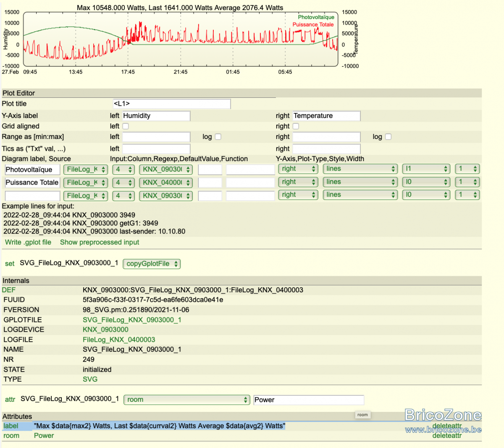Open Photovoltaïque row Y-Axis right dropdown
This screenshot has width=504, height=448.
pyautogui.click(x=298, y=169)
